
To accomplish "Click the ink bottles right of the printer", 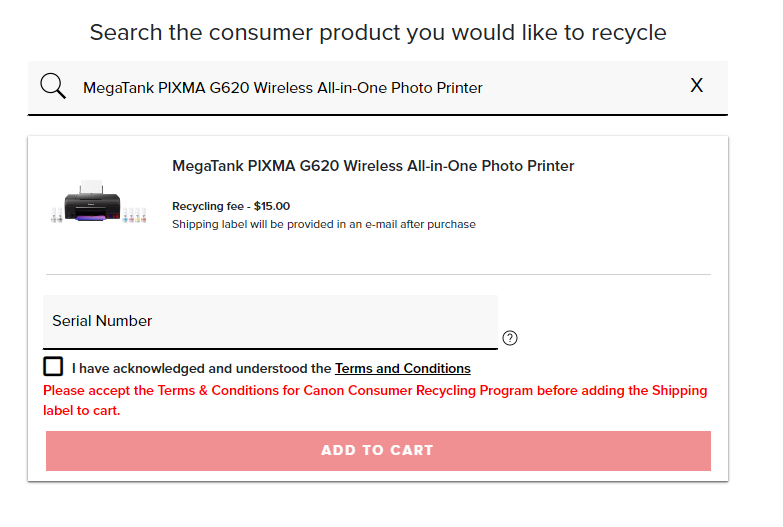I will coord(134,214).
